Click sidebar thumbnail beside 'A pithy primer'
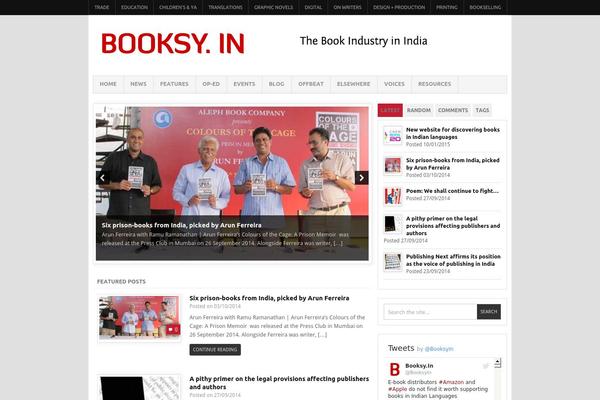Screen dimensions: 600x400 click(x=393, y=224)
